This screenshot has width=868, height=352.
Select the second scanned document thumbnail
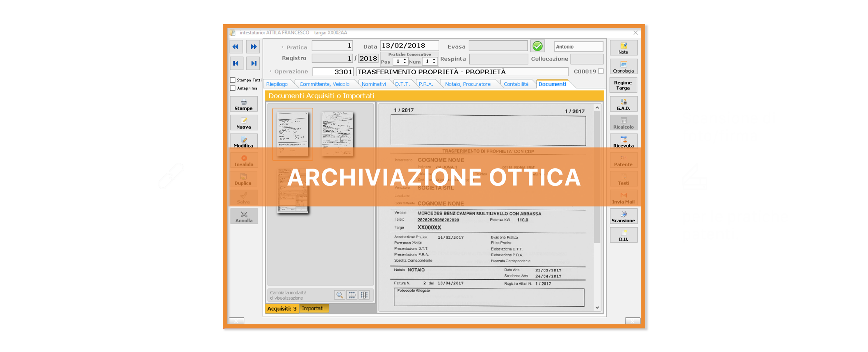337,134
